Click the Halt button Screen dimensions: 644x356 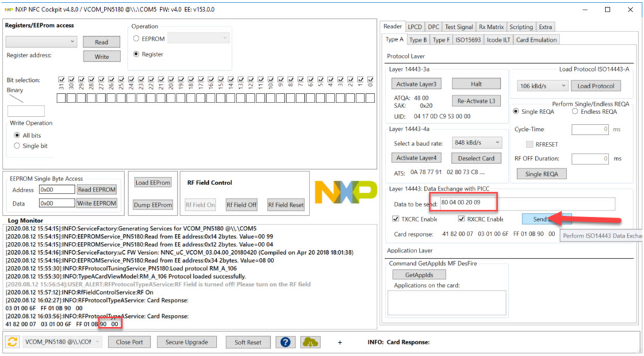(476, 84)
